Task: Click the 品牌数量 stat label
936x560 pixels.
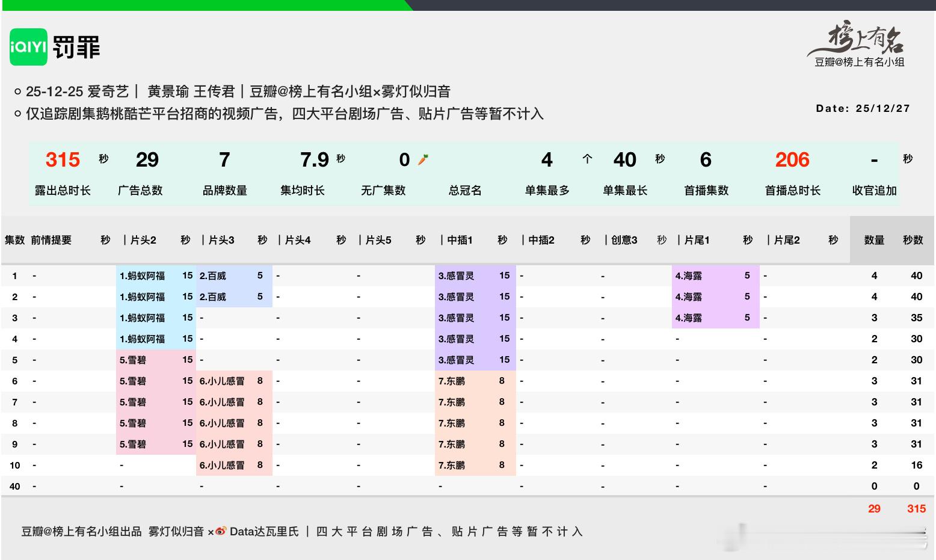Action: [x=225, y=191]
